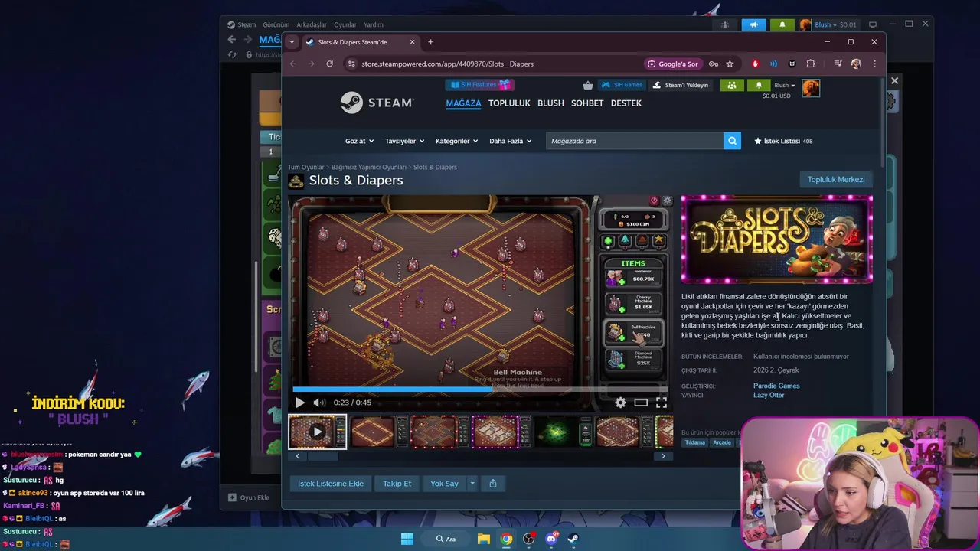Enter fullscreen on the trailer video
The height and width of the screenshot is (551, 980).
point(661,403)
